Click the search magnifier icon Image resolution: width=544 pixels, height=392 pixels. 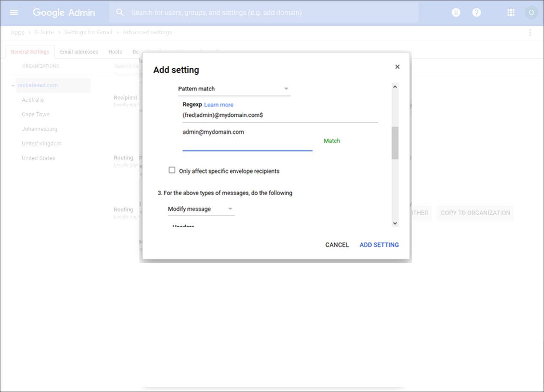120,12
